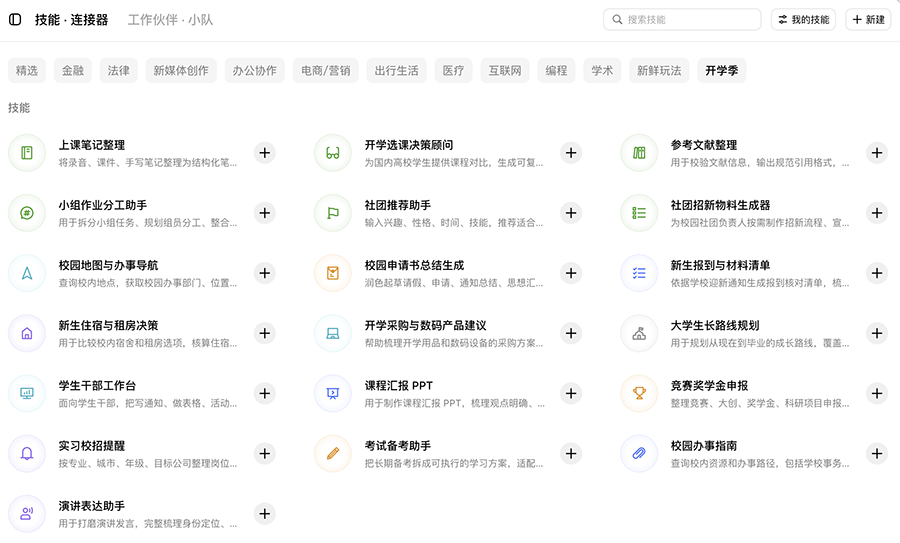Add the 演讲表达助手 skill with plus

tap(265, 514)
